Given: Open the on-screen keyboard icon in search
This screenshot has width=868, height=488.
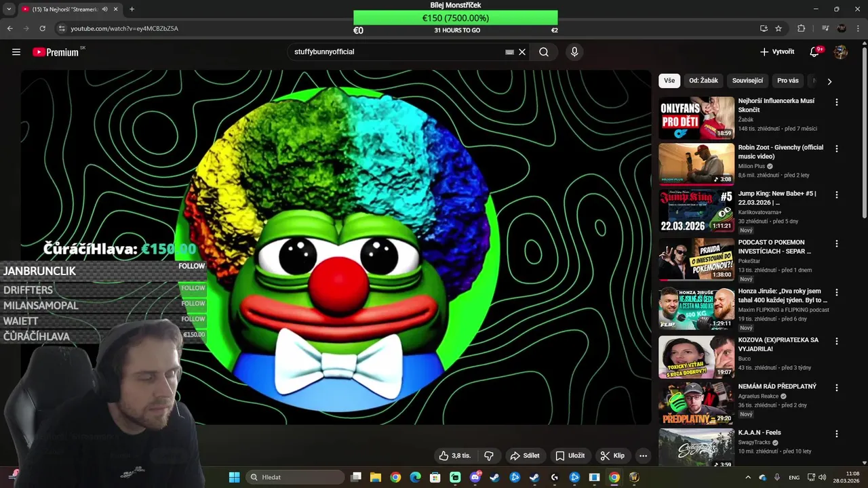Looking at the screenshot, I should (509, 52).
